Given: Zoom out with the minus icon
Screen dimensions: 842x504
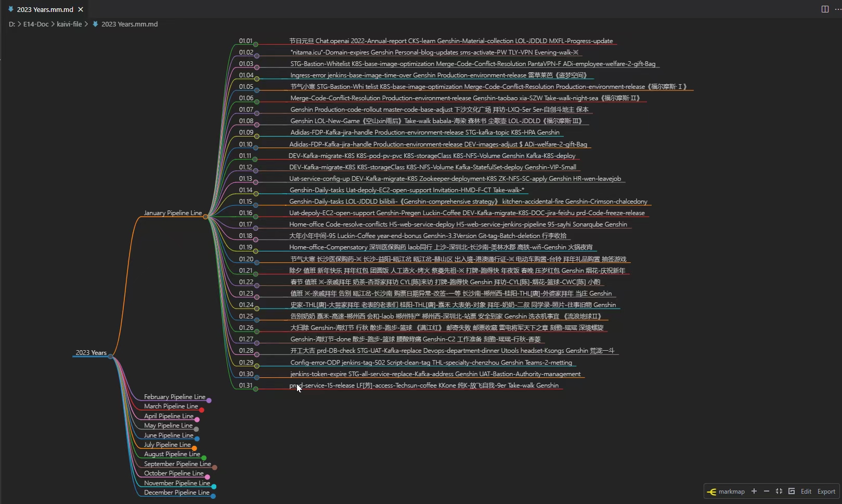Looking at the screenshot, I should click(767, 491).
